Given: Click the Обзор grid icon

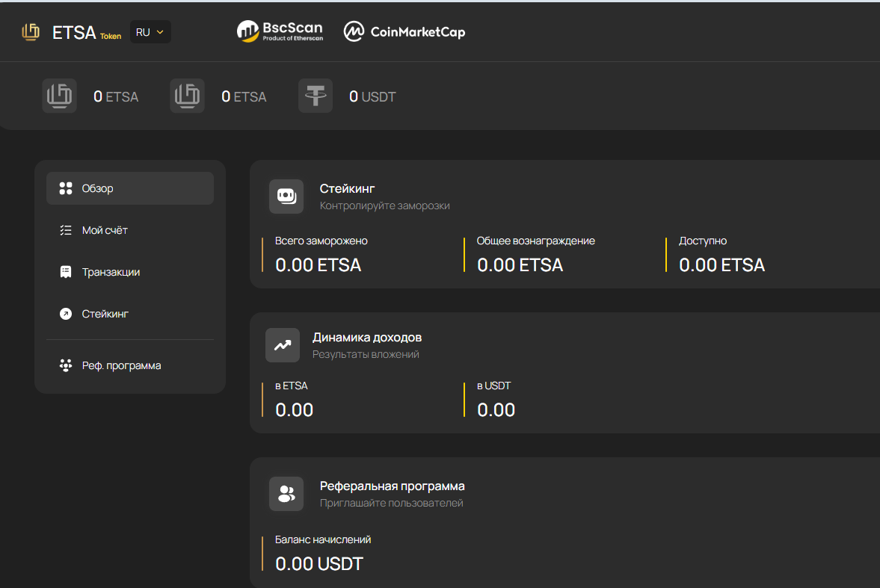Looking at the screenshot, I should [x=66, y=188].
